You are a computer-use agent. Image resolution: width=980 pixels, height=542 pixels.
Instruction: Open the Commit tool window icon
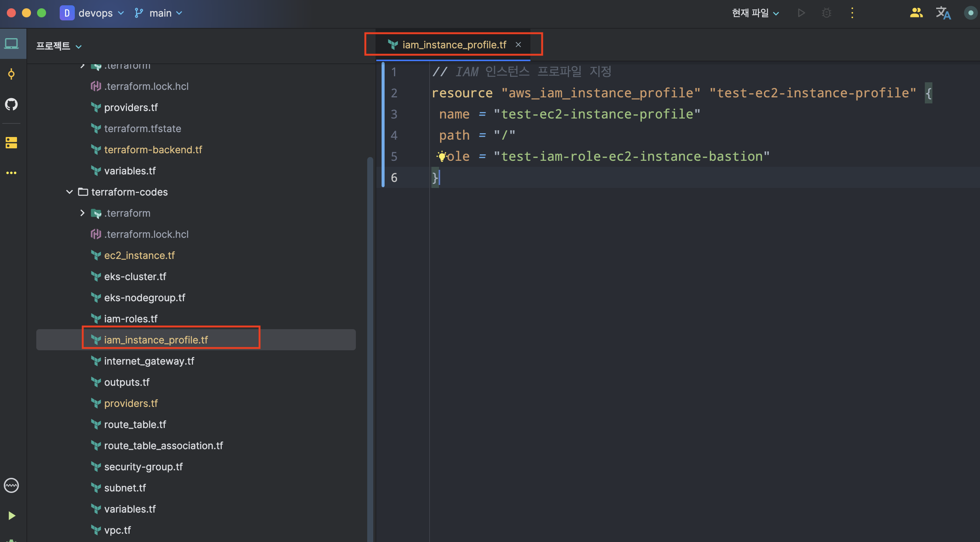coord(11,74)
